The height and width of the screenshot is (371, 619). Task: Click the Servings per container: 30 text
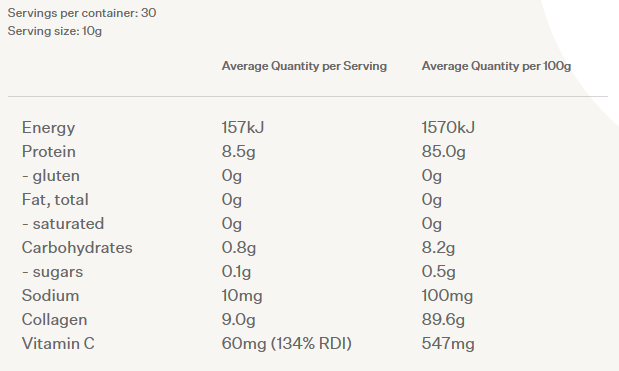point(82,13)
